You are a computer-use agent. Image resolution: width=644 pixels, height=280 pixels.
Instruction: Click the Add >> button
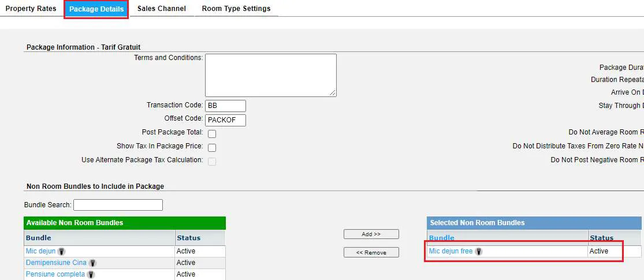[371, 234]
